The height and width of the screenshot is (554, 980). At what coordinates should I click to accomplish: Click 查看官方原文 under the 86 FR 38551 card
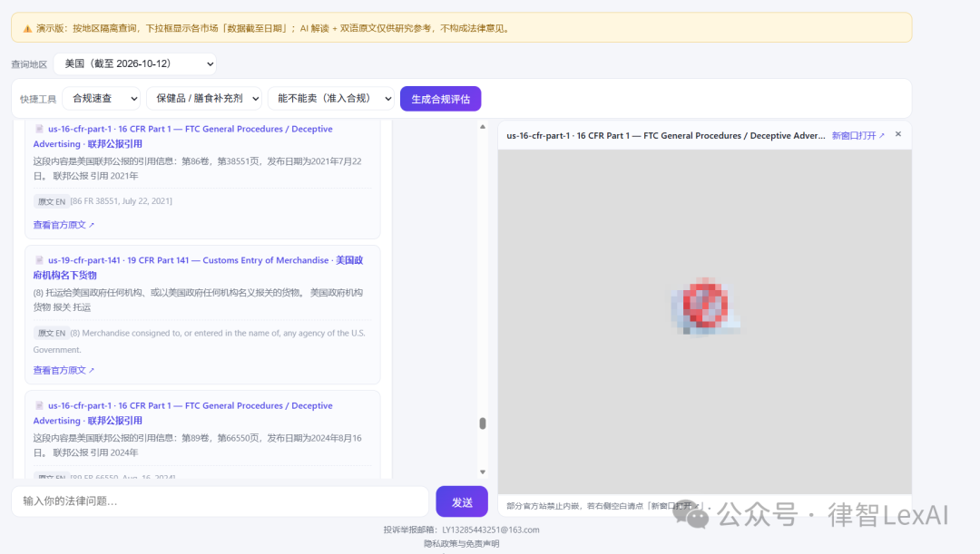pos(64,225)
